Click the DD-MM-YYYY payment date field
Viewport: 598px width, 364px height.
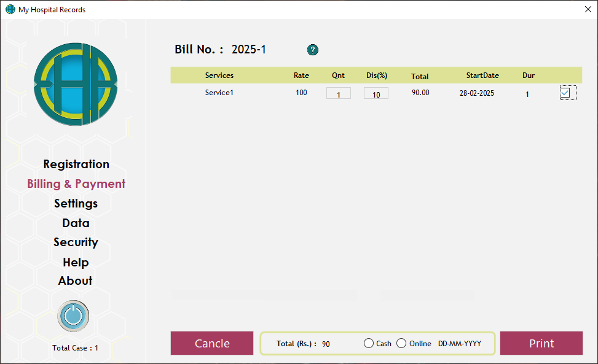pyautogui.click(x=458, y=344)
